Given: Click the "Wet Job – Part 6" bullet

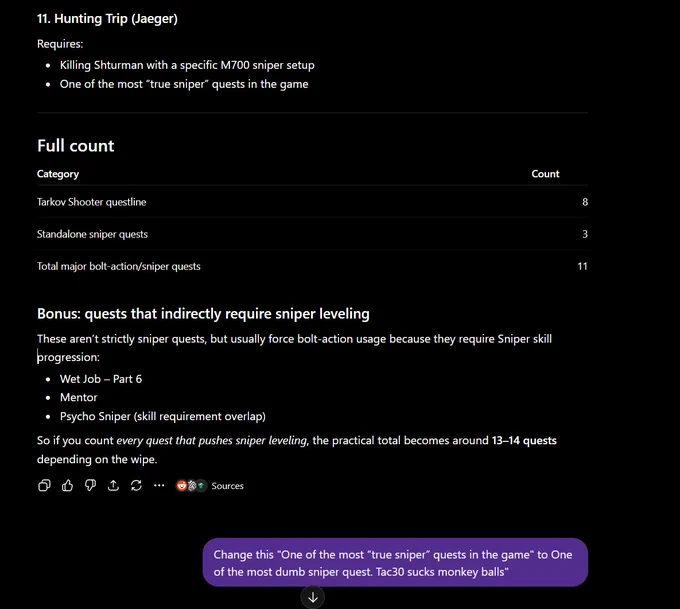Looking at the screenshot, I should click(101, 379).
